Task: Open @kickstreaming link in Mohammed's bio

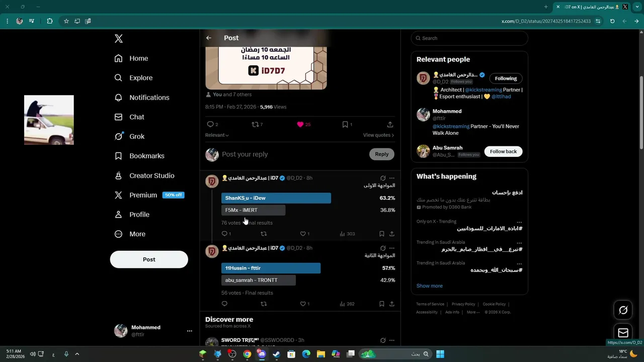Action: click(451, 126)
